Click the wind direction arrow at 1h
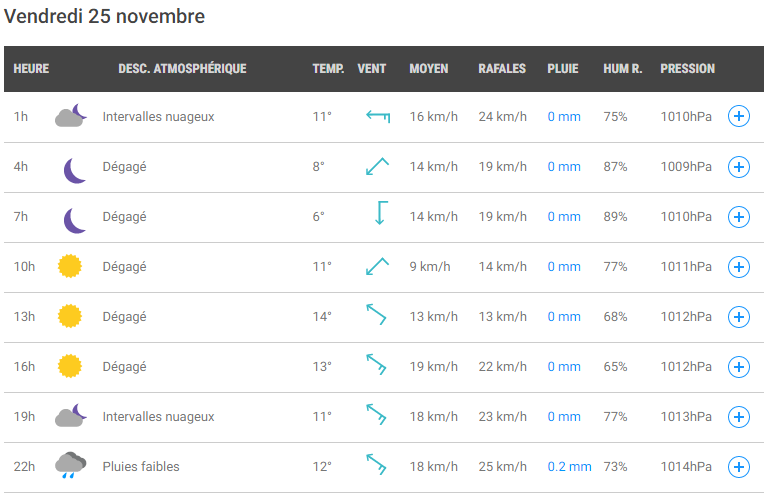Viewport: 779px width, 500px height. pos(378,116)
